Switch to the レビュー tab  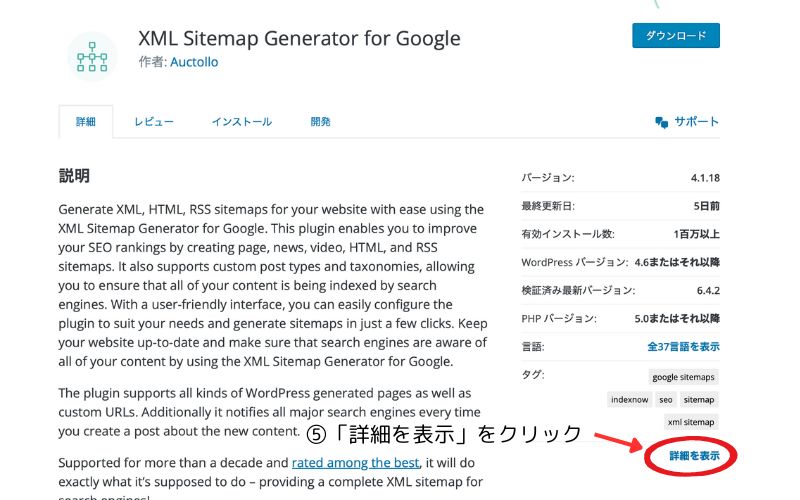coord(154,122)
